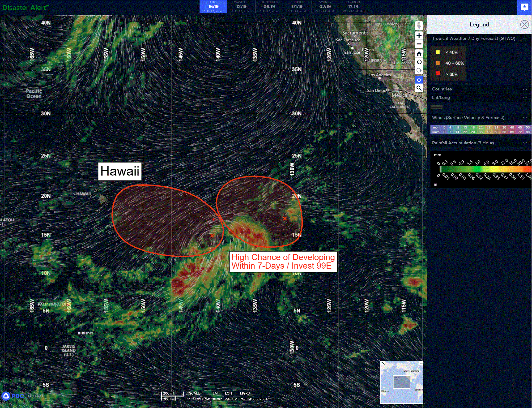The width and height of the screenshot is (532, 408).
Task: Click the Mexicali city label
Action: (400, 95)
